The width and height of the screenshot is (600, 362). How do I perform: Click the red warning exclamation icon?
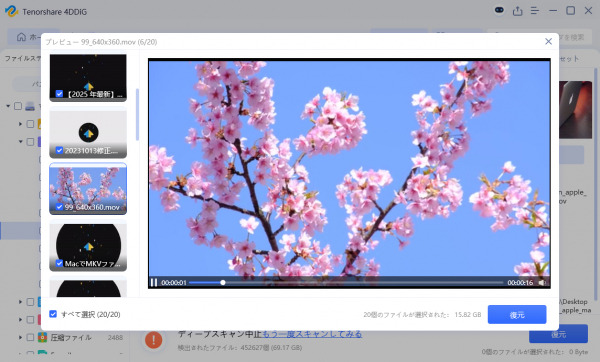click(x=153, y=339)
